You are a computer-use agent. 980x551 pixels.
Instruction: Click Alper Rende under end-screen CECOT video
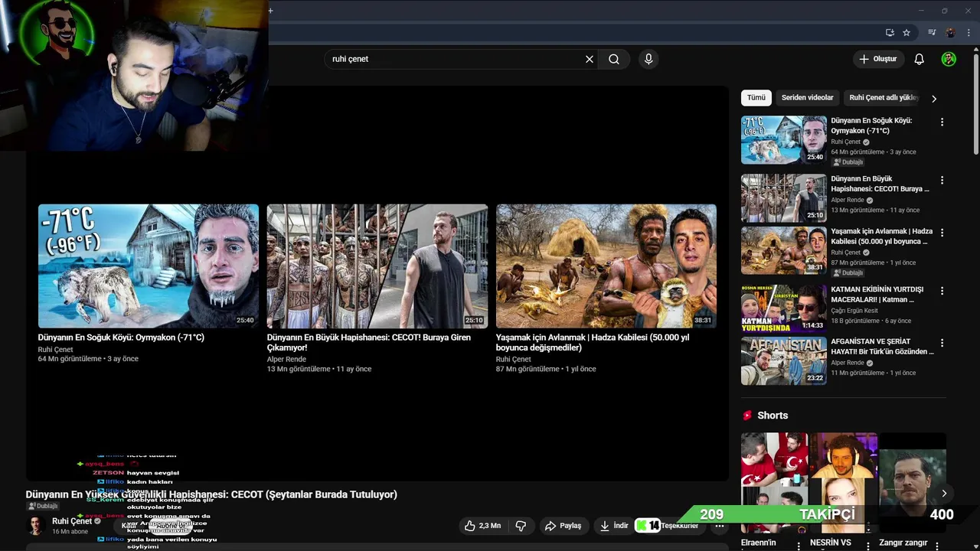(x=286, y=359)
